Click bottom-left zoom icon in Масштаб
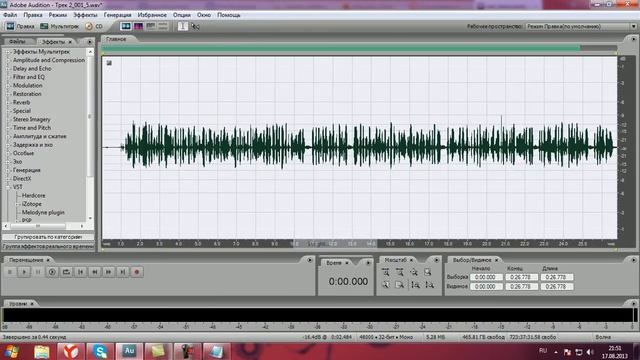The image size is (640, 360). point(386,285)
